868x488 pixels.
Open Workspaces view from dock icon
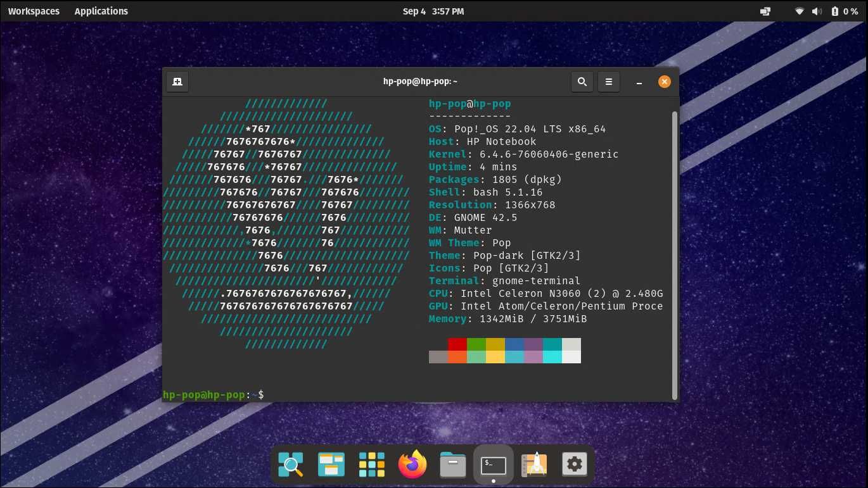click(331, 465)
